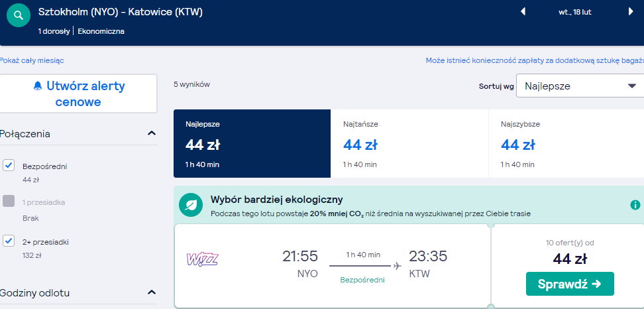The width and height of the screenshot is (644, 309).
Task: Collapse the Godziny odlotu section
Action: pyautogui.click(x=152, y=292)
